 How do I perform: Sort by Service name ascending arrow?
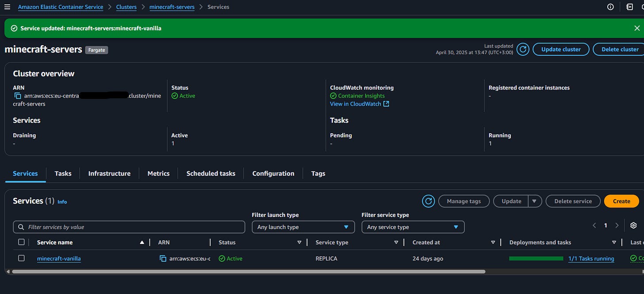tap(142, 242)
